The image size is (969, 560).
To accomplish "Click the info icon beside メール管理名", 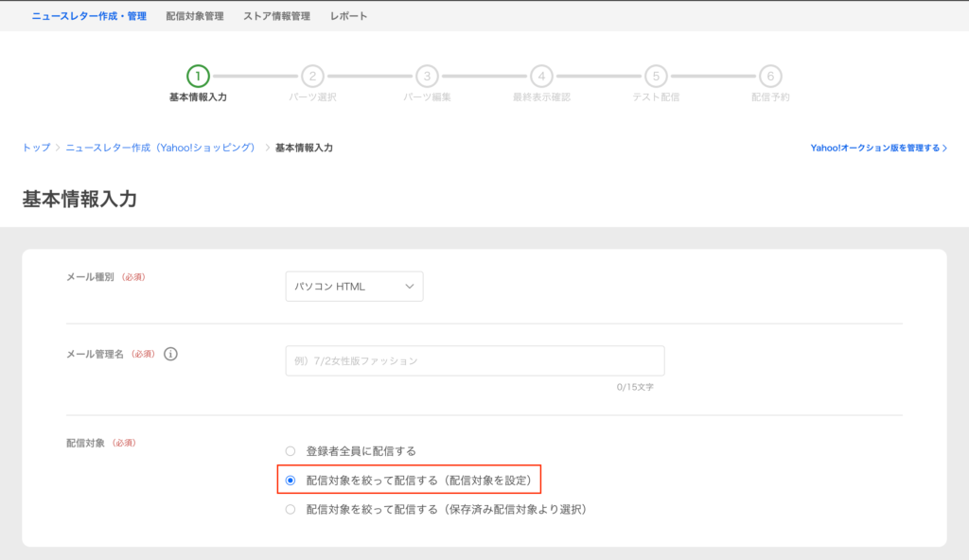I will click(x=170, y=354).
